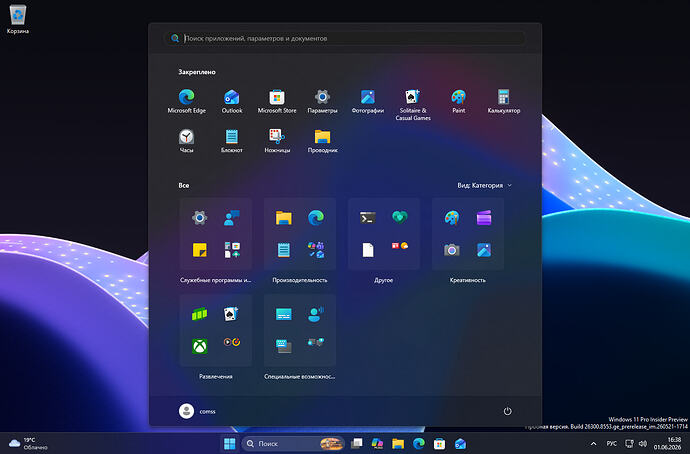Image resolution: width=690 pixels, height=454 pixels.
Task: Open the weather widget showing 19°C
Action: 29,443
